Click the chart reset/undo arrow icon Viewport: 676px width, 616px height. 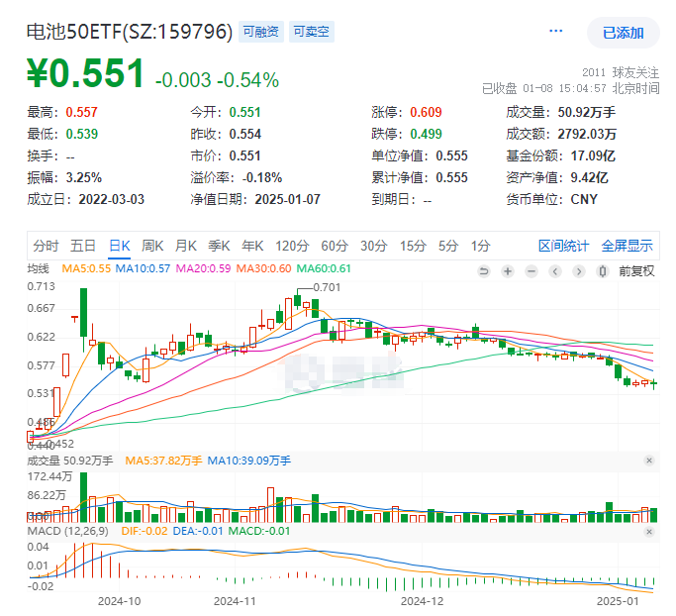(484, 271)
